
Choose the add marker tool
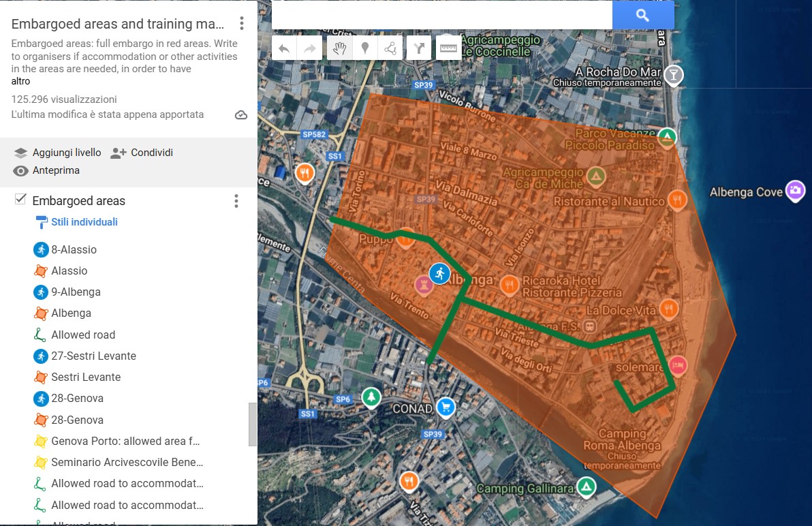point(365,48)
